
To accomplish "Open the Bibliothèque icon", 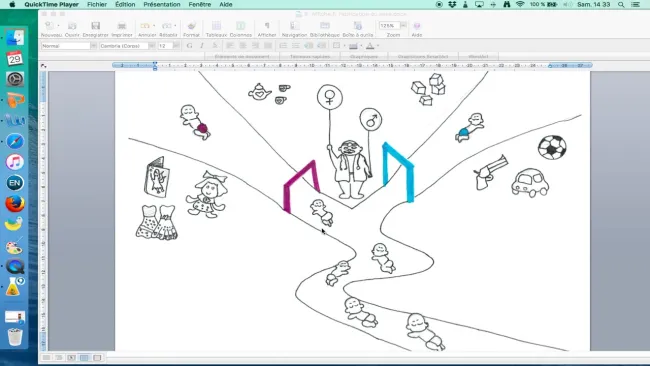I will (325, 26).
